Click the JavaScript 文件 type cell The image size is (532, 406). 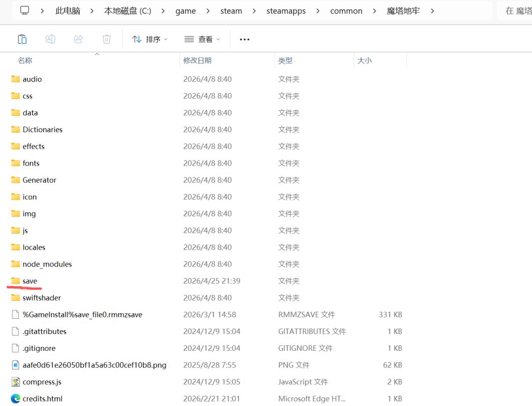point(303,382)
